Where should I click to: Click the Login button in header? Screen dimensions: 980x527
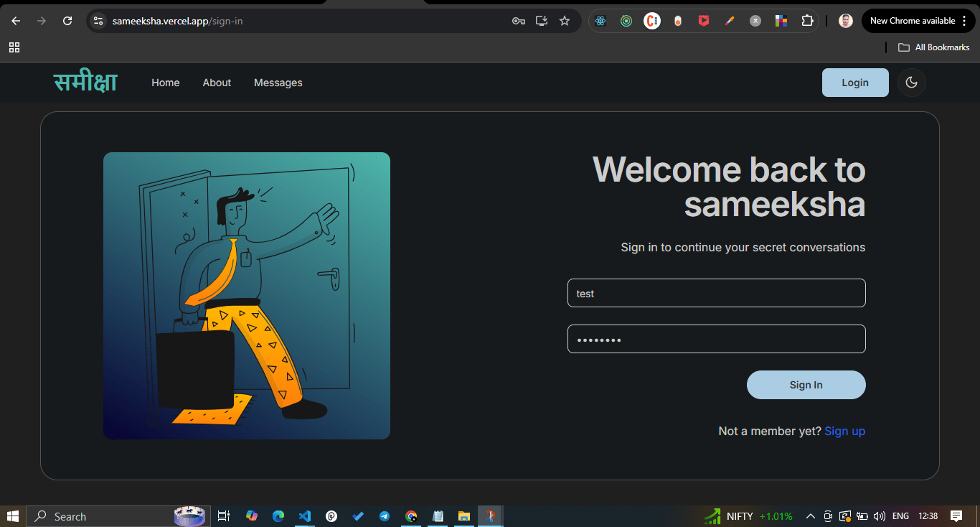(x=855, y=83)
